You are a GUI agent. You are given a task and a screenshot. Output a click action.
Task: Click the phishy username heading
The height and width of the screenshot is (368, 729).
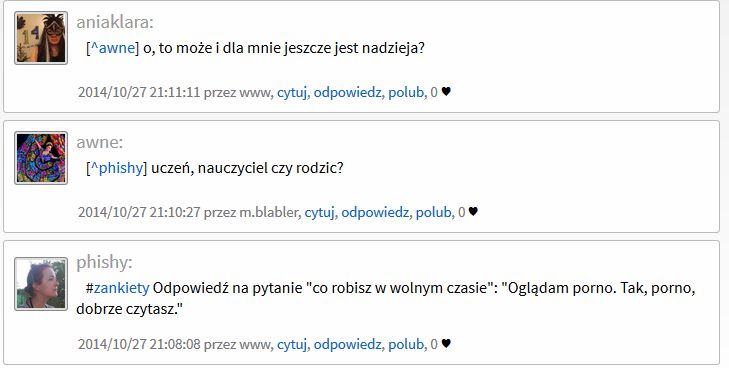point(104,263)
